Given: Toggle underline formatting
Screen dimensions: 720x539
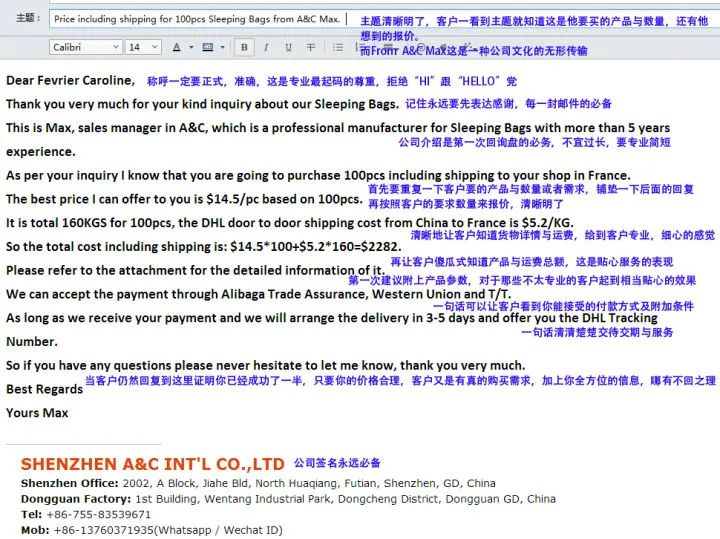Looking at the screenshot, I should 288,47.
